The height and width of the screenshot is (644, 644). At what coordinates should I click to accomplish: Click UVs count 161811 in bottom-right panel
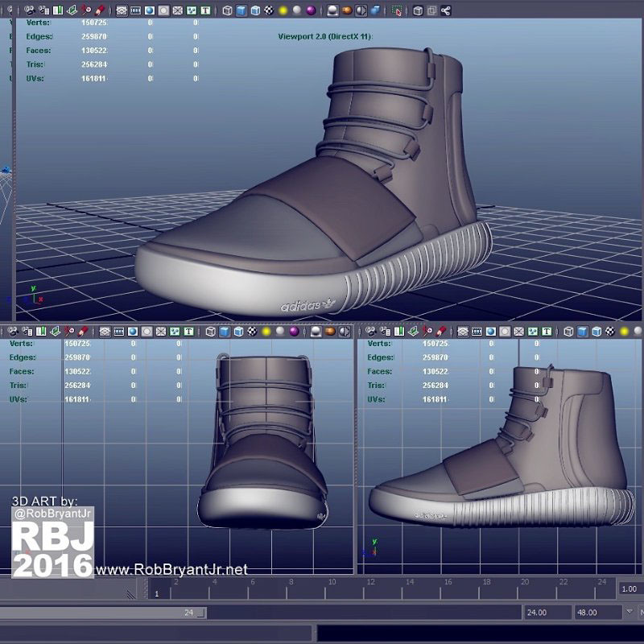436,399
